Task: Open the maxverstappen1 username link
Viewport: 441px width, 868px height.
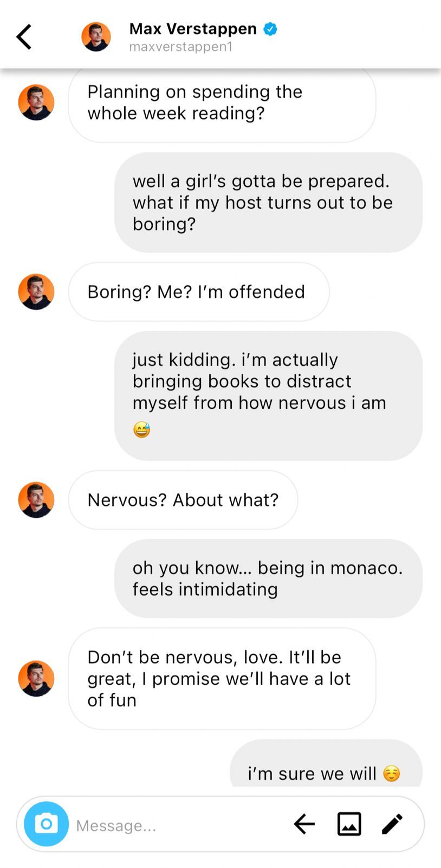Action: click(180, 47)
